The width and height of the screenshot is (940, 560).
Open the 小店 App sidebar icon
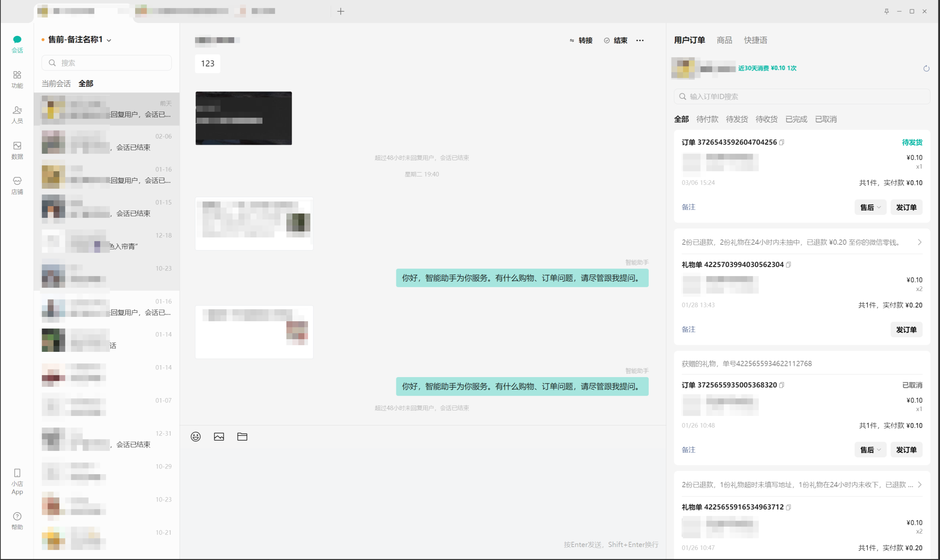tap(17, 482)
